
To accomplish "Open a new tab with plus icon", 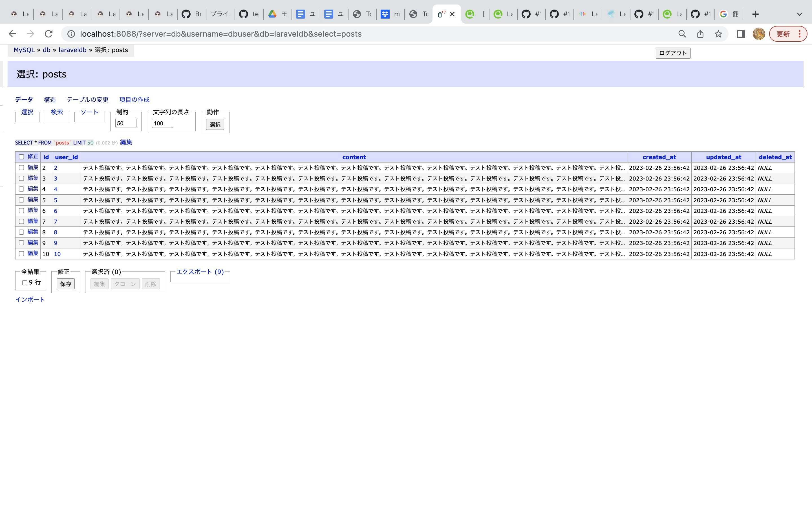I will [755, 14].
